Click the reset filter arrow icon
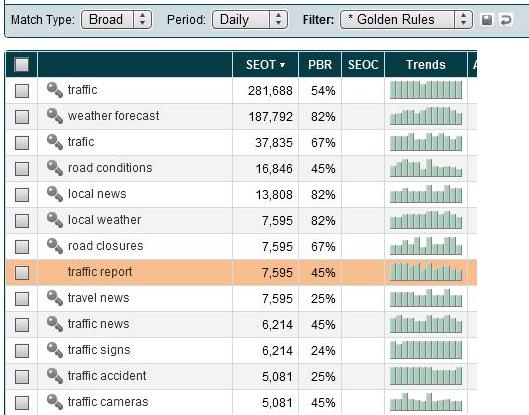Image resolution: width=529 pixels, height=415 pixels. click(506, 20)
